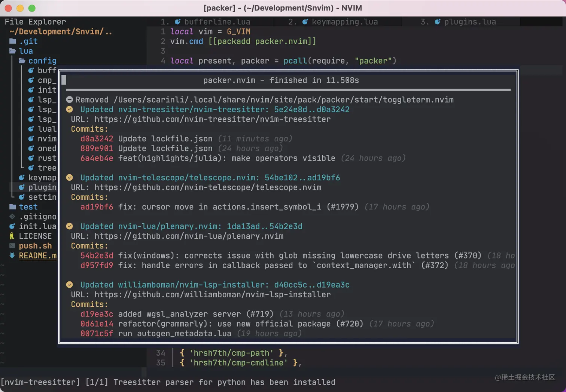Expand the .git folder in File Explorer
566x392 pixels.
(x=13, y=41)
